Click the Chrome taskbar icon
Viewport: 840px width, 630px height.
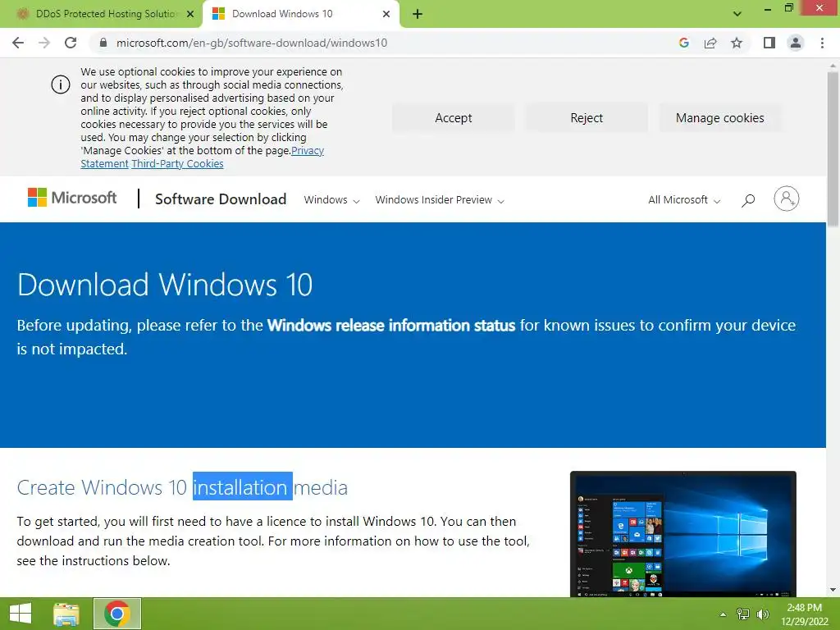117,614
